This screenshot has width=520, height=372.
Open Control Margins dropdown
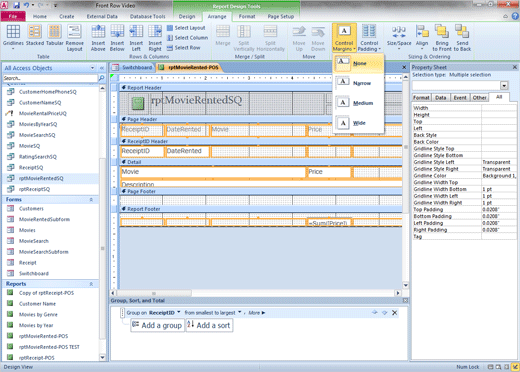[x=344, y=38]
